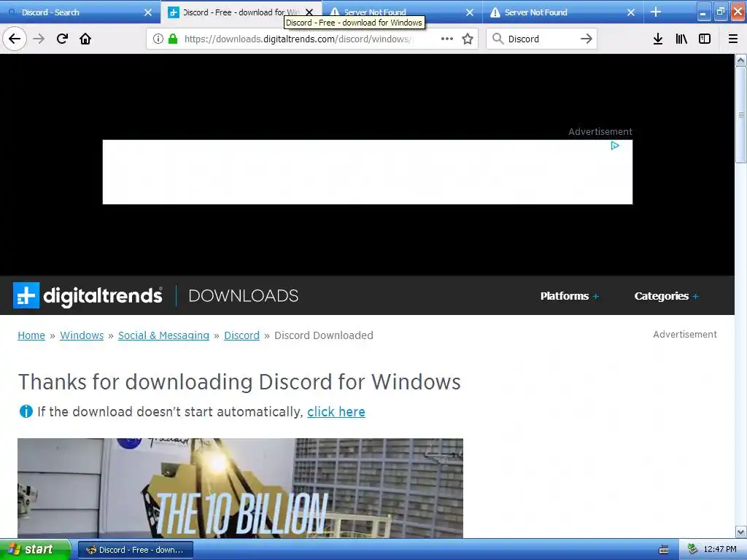The width and height of the screenshot is (747, 560).
Task: Click the vertical scrollbar thumb
Action: click(x=741, y=114)
